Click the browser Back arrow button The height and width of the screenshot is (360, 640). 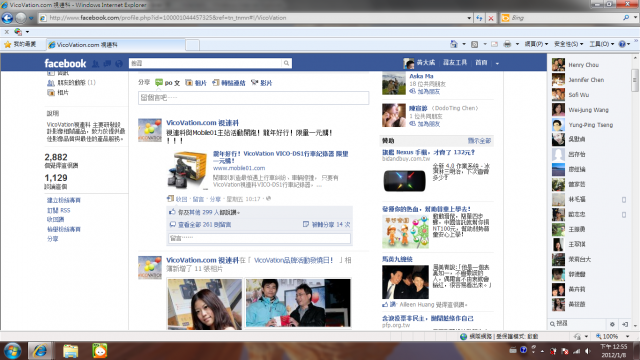7,18
